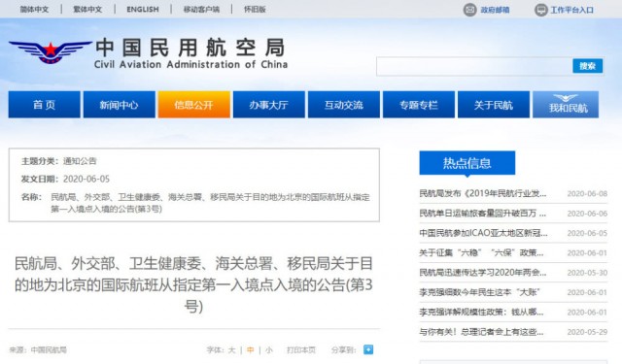Click the date 2020-06-05 under 发文日期
The image size is (622, 364).
coord(86,179)
